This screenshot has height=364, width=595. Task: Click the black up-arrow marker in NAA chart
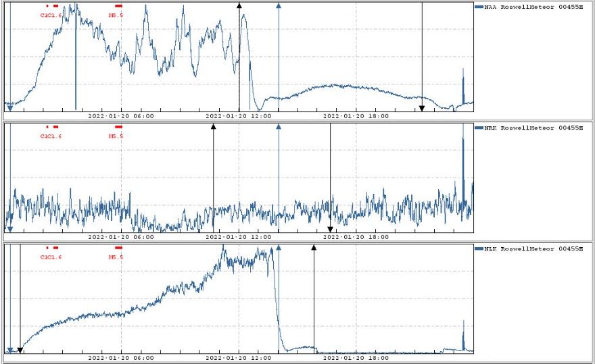pyautogui.click(x=239, y=5)
